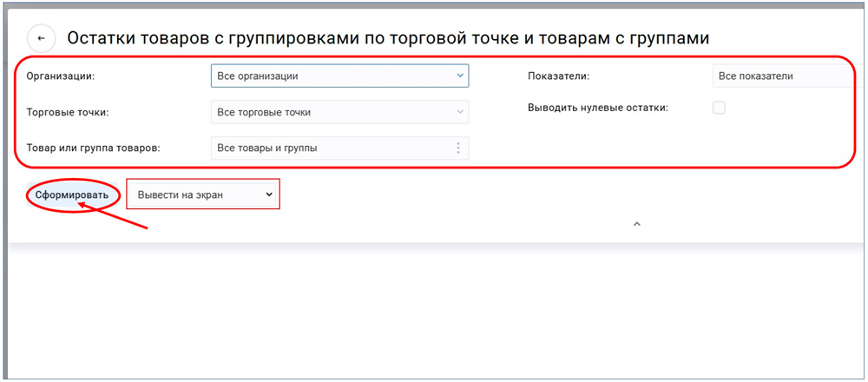
Task: Click arrow of Вывести на экран selector
Action: click(x=269, y=195)
